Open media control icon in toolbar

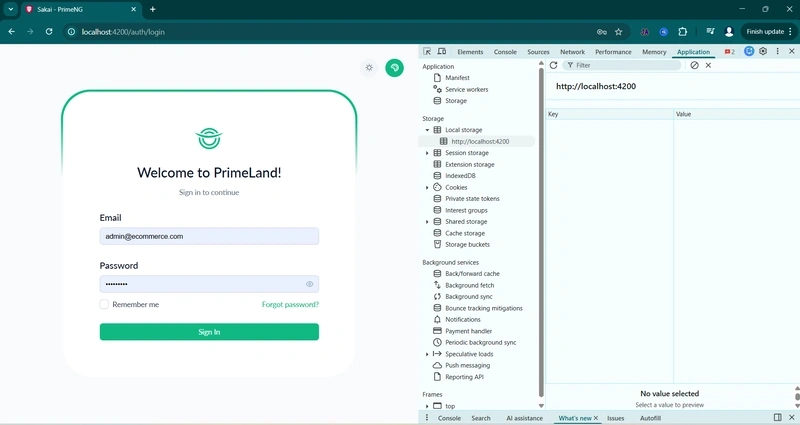[710, 32]
